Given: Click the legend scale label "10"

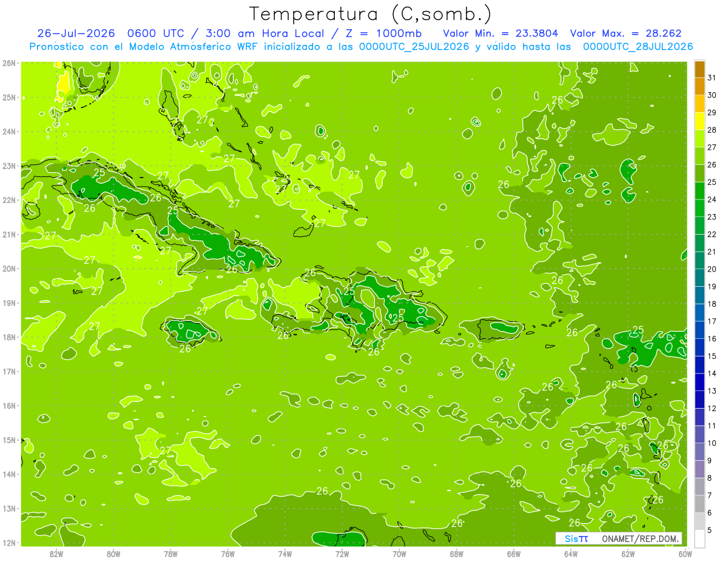Looking at the screenshot, I should (712, 443).
